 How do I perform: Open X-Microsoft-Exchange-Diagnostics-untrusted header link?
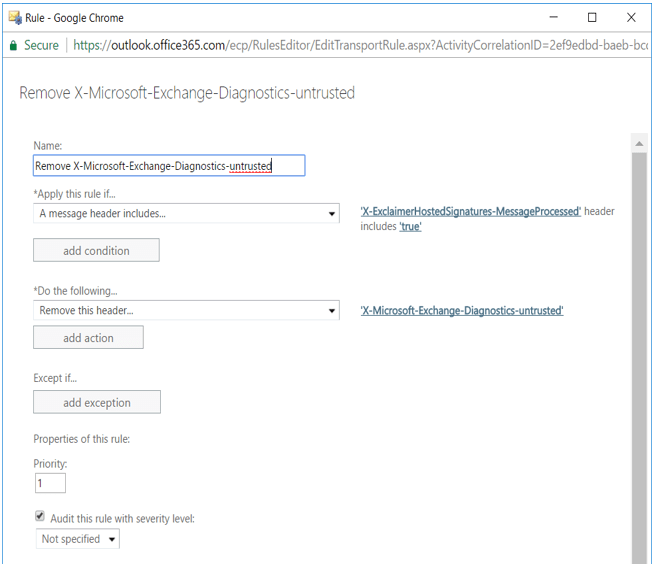pyautogui.click(x=461, y=311)
